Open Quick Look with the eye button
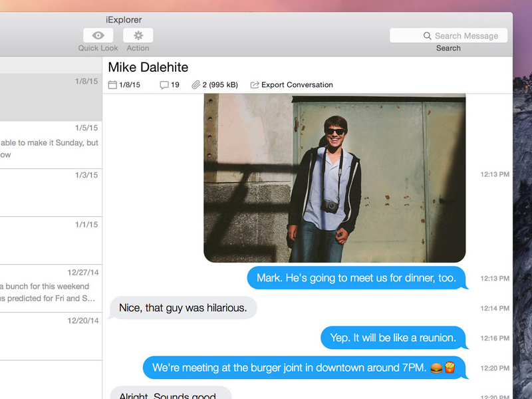Screen dimensions: 532x399 [x=98, y=35]
